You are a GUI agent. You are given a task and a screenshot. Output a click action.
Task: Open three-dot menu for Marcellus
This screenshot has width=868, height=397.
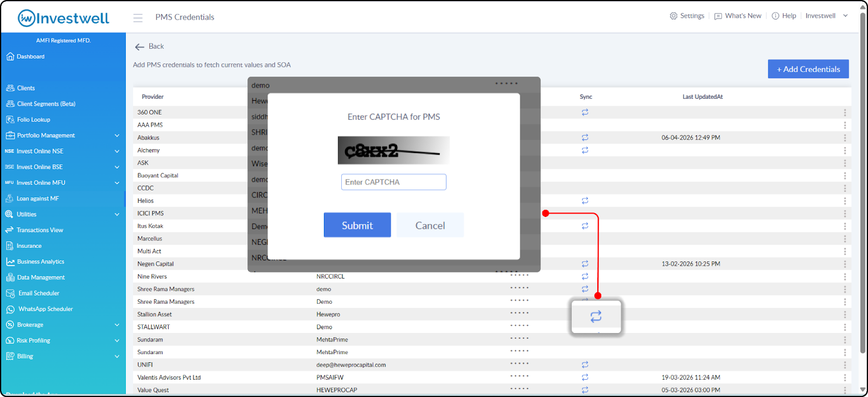845,239
